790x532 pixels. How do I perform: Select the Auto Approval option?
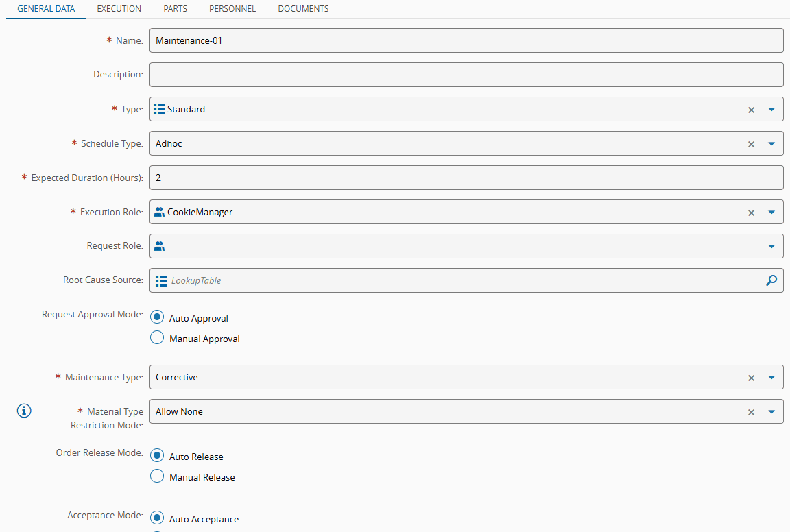coord(157,317)
